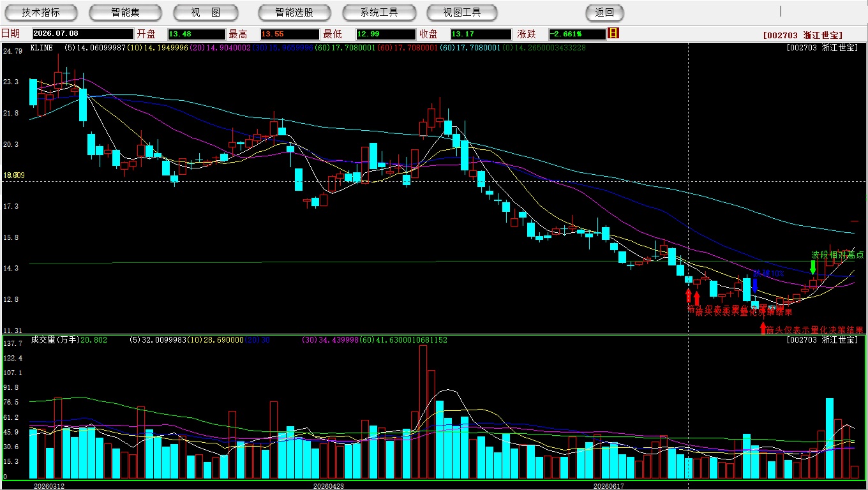Click the 成交量(万手) volume label
This screenshot has height=490, width=868.
click(x=55, y=340)
